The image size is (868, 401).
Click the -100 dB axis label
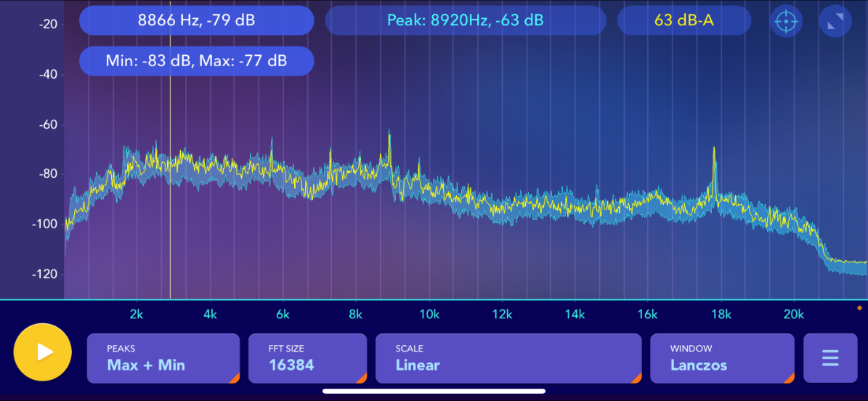pyautogui.click(x=43, y=224)
